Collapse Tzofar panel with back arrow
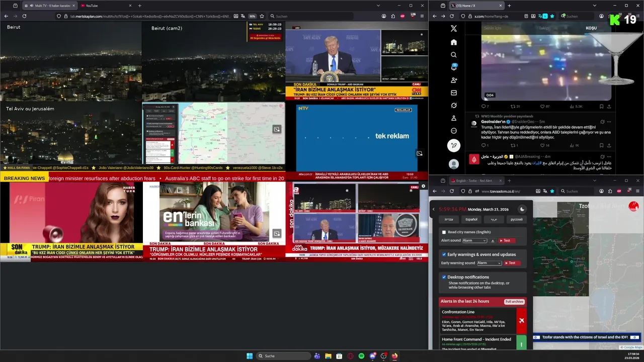Screen dimensions: 644x362 point(434,209)
